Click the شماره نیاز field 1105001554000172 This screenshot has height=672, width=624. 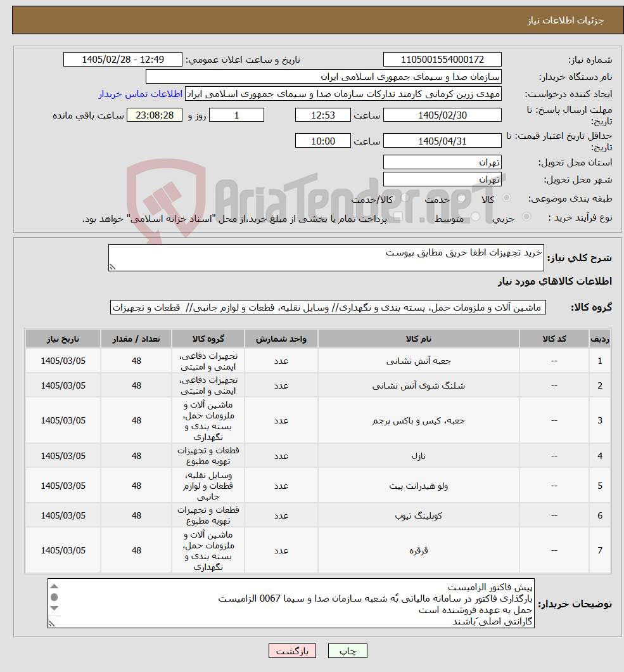(x=442, y=60)
